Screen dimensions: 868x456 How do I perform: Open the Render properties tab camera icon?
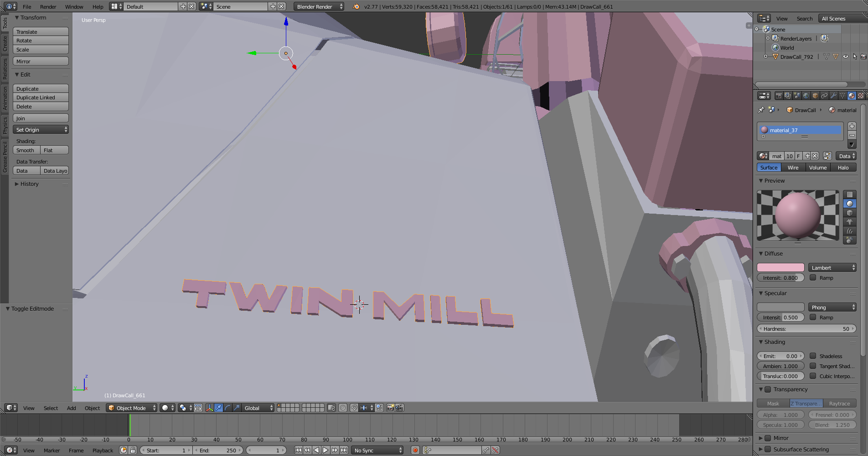click(x=779, y=96)
